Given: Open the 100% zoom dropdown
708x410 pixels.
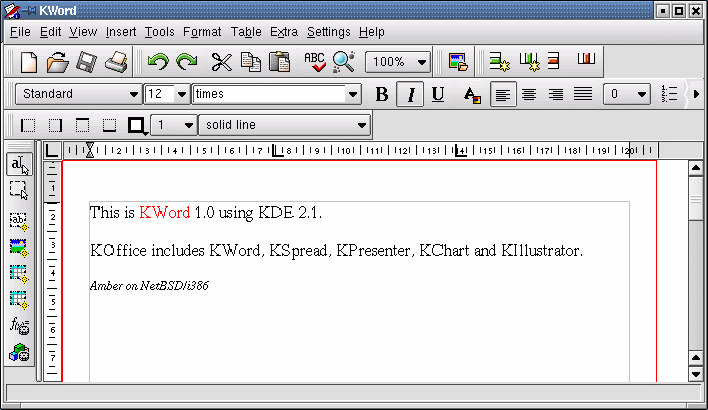Looking at the screenshot, I should (x=398, y=61).
